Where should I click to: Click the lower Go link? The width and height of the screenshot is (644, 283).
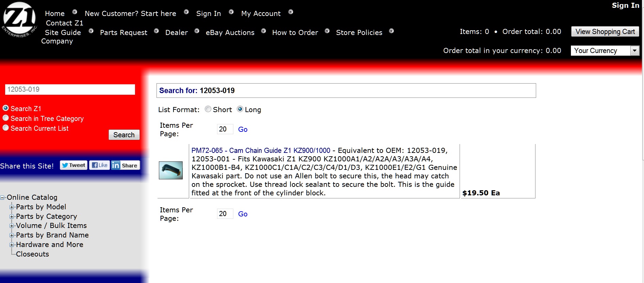[243, 214]
